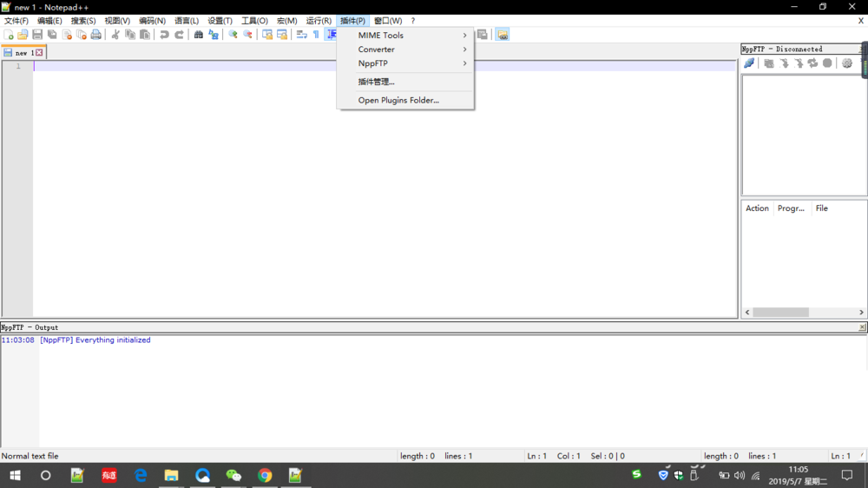The height and width of the screenshot is (488, 868).
Task: Open the 编码(N) menu
Action: [152, 21]
